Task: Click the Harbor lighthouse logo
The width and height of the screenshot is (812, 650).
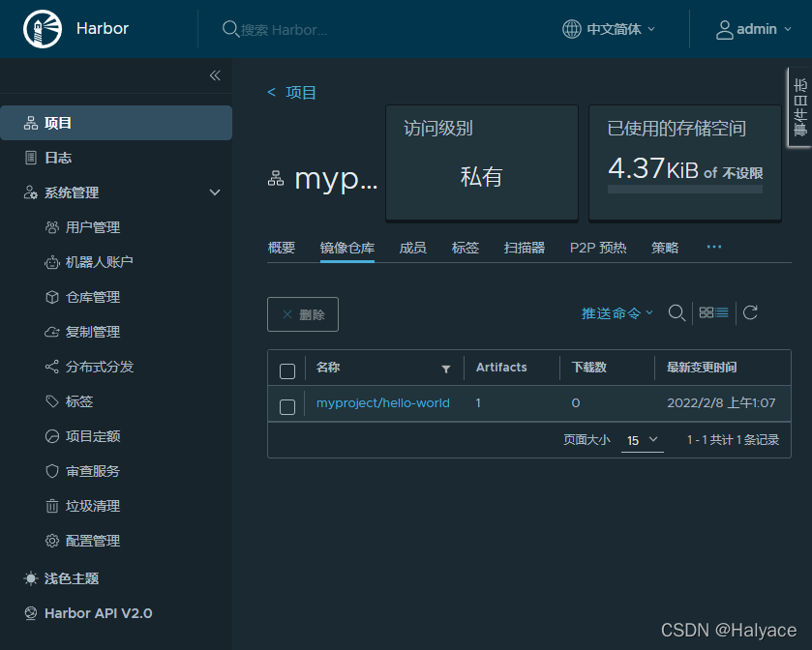Action: [x=43, y=29]
